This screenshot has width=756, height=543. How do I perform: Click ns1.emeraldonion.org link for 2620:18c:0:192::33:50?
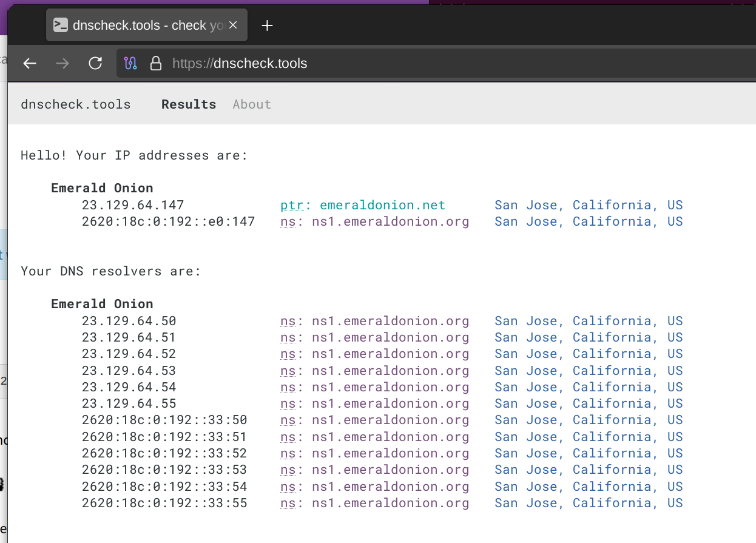(375, 420)
